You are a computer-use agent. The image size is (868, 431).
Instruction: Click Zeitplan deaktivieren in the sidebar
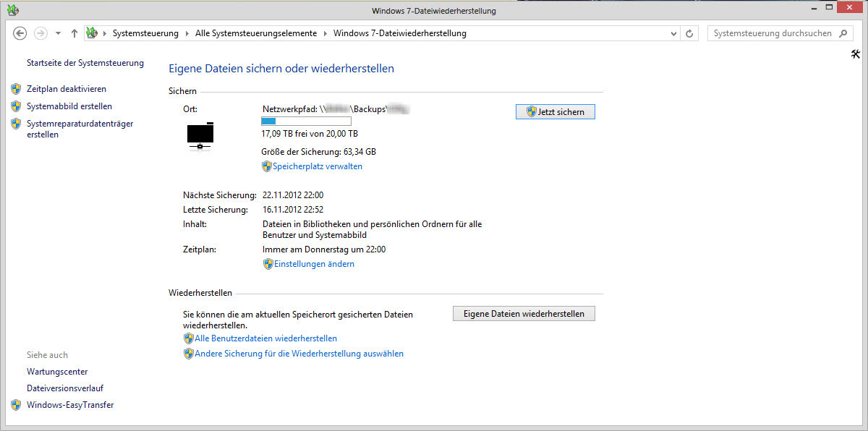click(67, 89)
